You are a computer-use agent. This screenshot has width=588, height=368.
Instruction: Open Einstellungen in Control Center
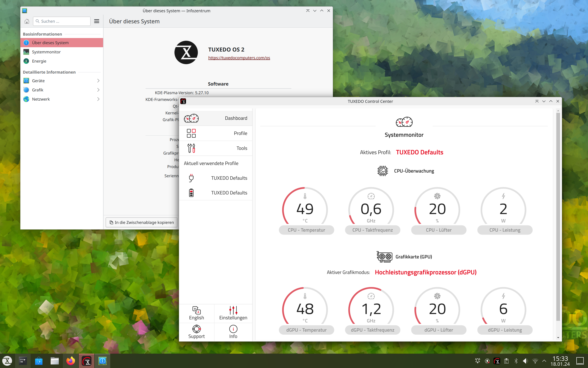(x=233, y=313)
